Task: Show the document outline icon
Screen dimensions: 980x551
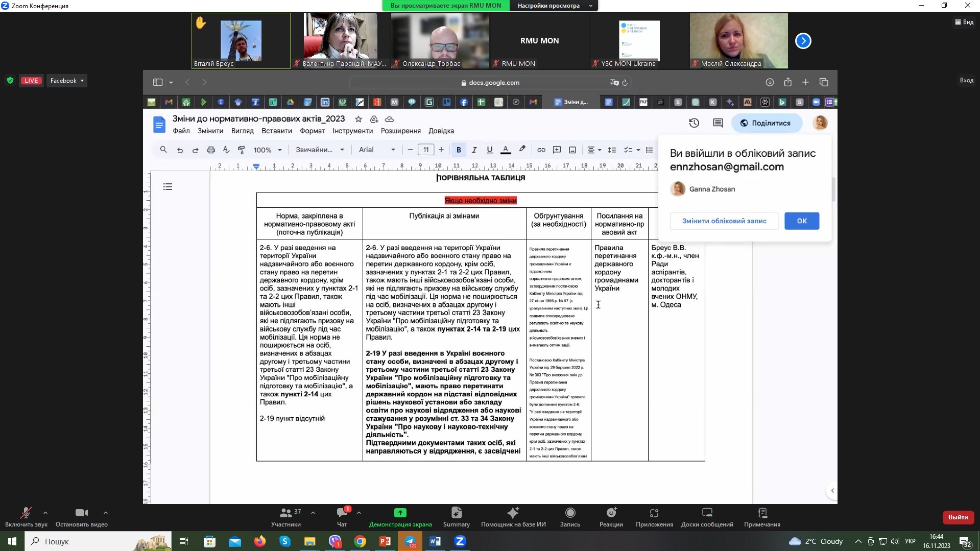Action: 168,187
